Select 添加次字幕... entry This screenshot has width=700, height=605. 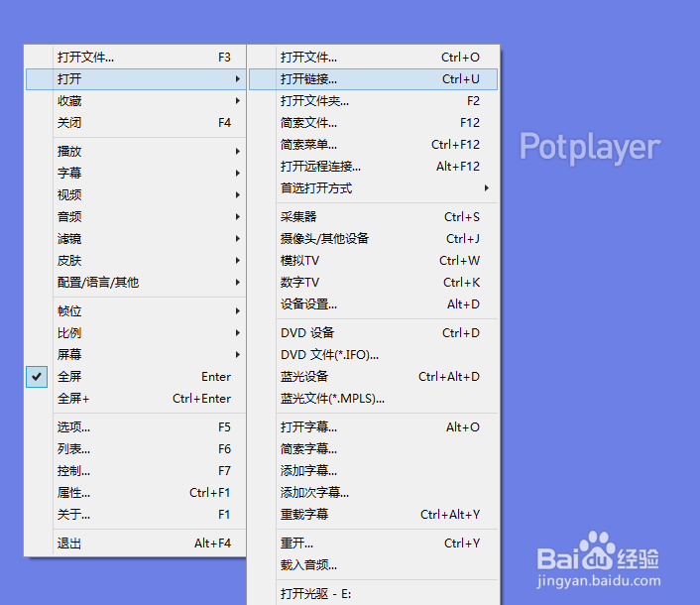373,493
